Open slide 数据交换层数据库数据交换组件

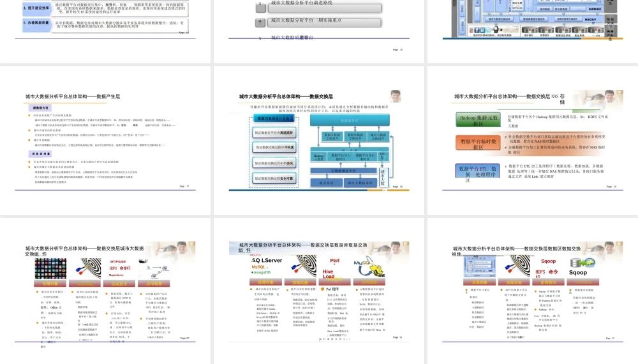pos(318,291)
